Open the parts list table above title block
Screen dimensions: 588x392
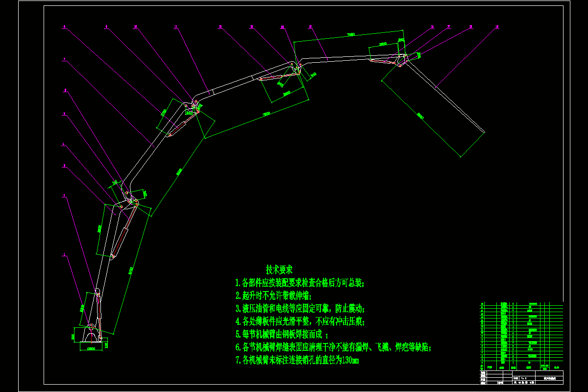coord(521,336)
